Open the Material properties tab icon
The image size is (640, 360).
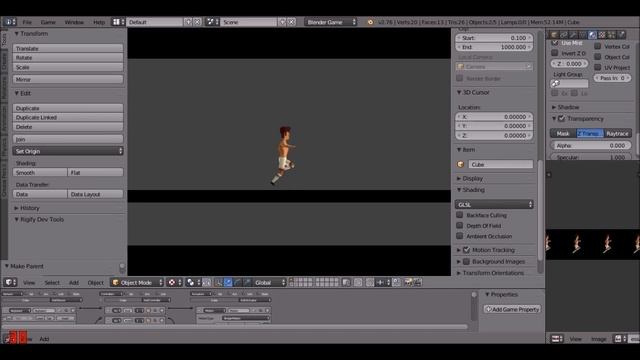coord(592,35)
